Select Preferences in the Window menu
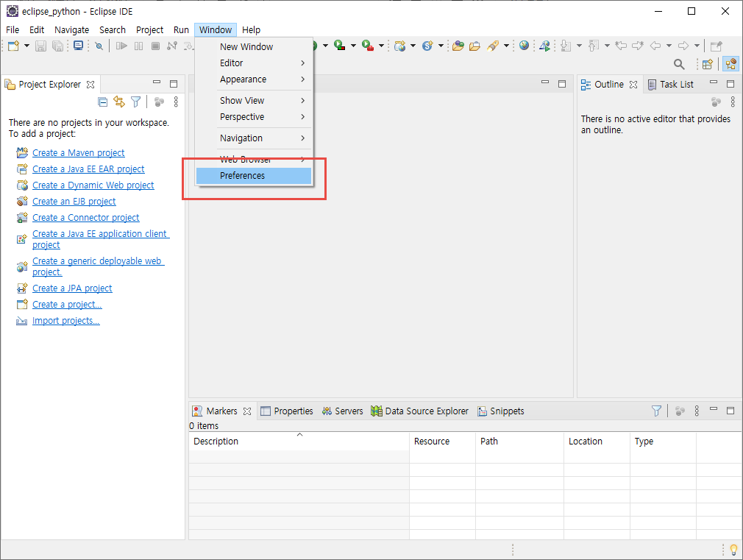743x560 pixels. (254, 176)
